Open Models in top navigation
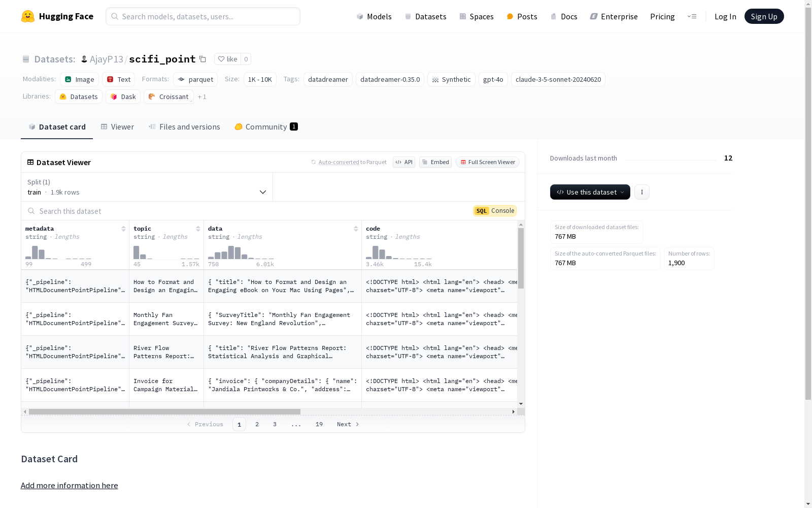This screenshot has width=812, height=508. 374,16
